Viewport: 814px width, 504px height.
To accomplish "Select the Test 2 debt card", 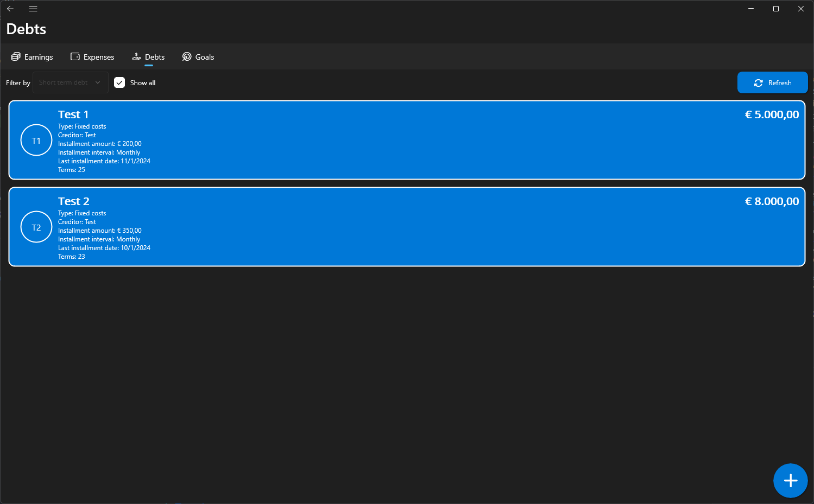I will click(x=407, y=227).
